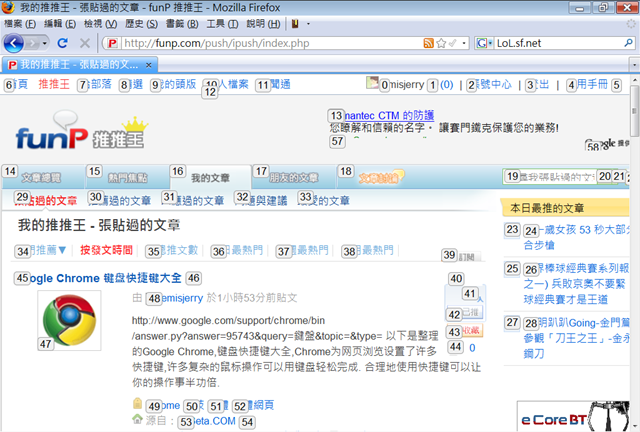Click the bookmark icon beside the 說明 menu
The image size is (640, 432).
295,24
